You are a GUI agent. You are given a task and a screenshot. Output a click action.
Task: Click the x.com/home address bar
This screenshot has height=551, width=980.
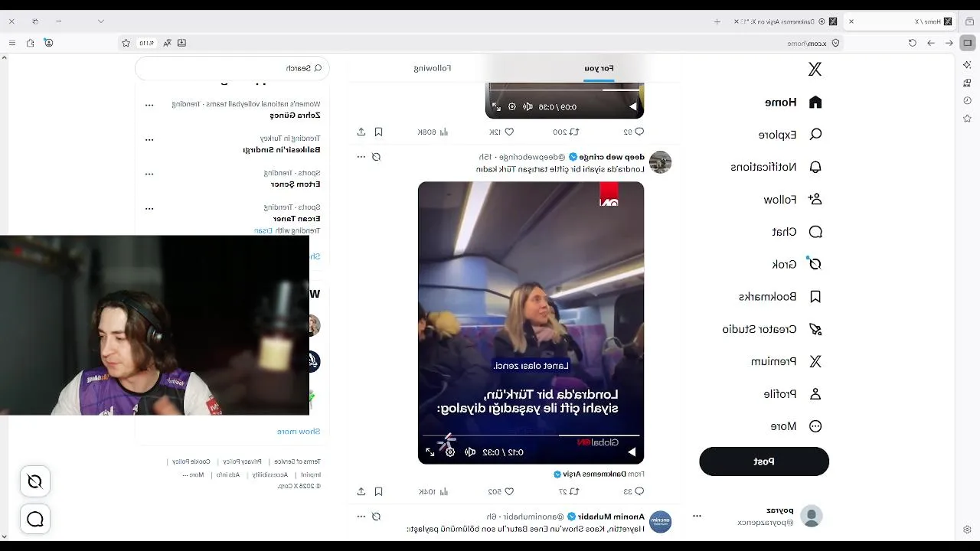point(807,43)
